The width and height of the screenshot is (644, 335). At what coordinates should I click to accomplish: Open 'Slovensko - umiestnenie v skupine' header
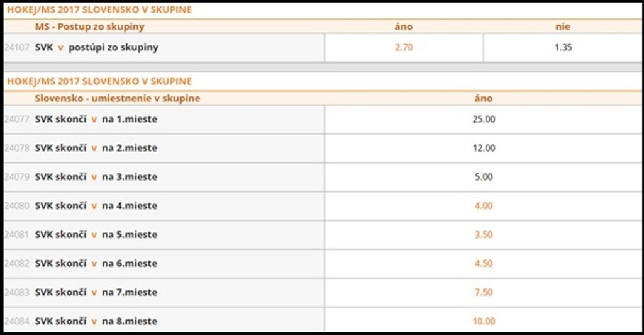(x=118, y=98)
